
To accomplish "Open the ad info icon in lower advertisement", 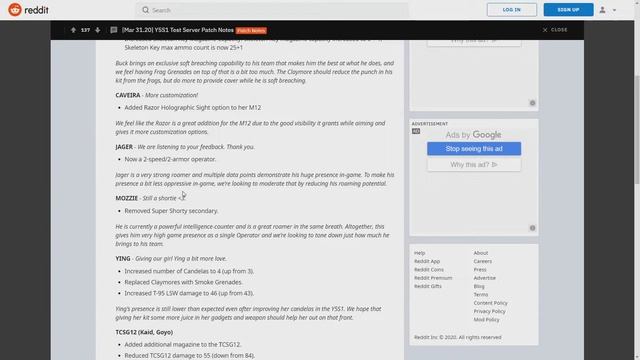I will click(532, 228).
